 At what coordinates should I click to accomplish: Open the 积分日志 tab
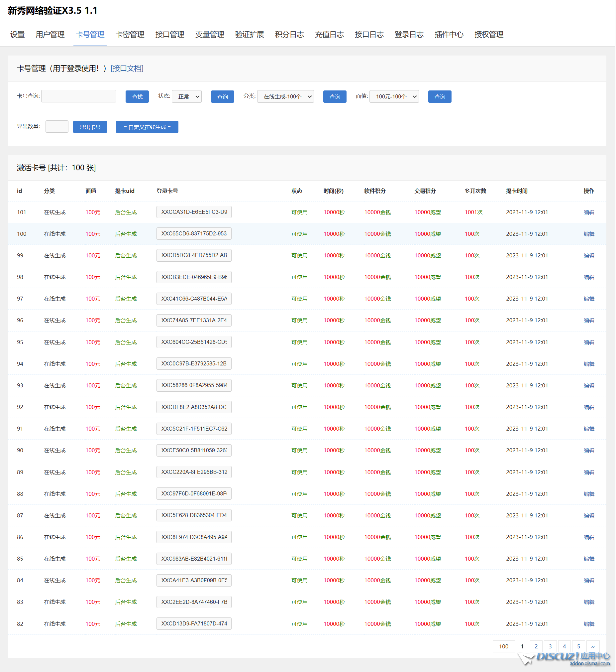click(x=289, y=34)
